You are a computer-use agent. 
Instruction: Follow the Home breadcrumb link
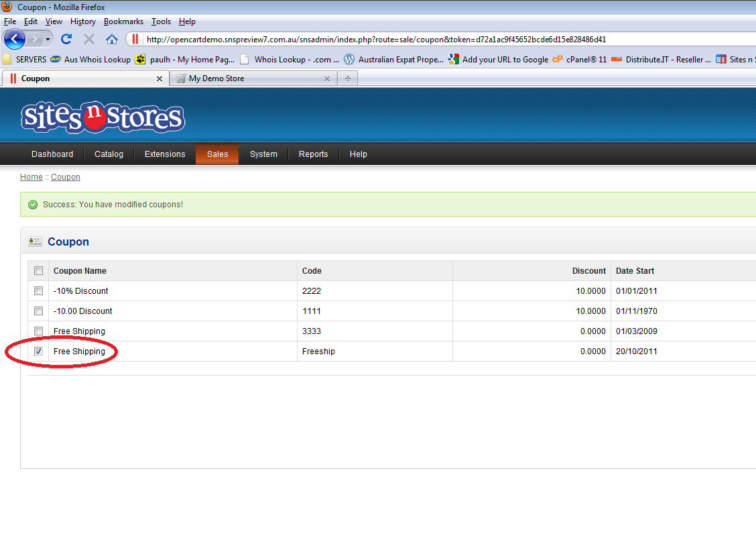tap(31, 177)
